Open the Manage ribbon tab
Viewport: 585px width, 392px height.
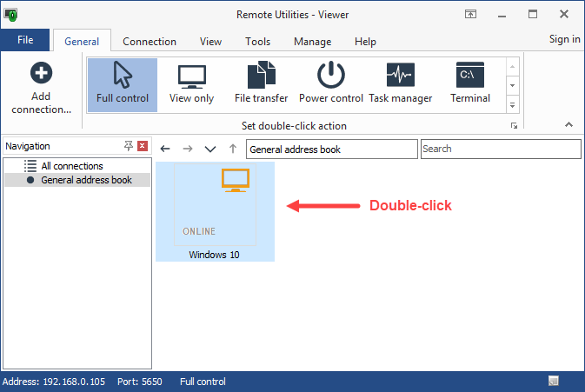pos(312,41)
